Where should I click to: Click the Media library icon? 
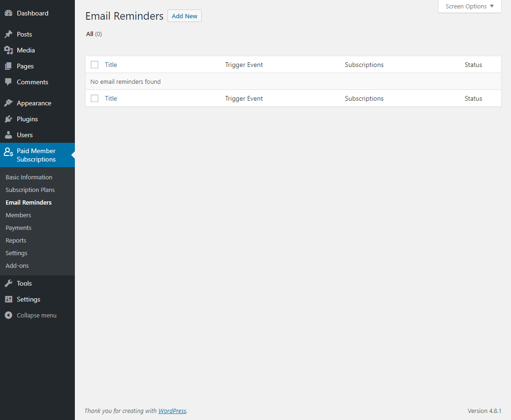pos(8,50)
